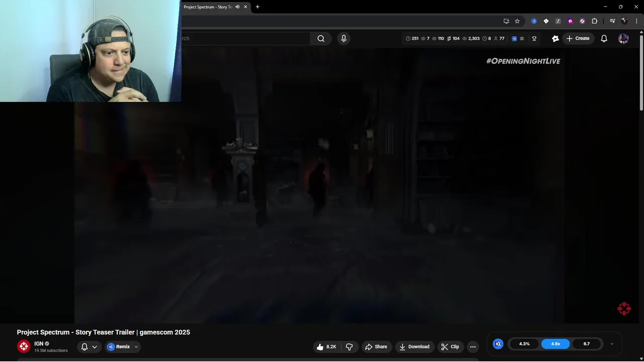Open the vidIQ hamburger list menu
Screen dimensions: 644x362
(522, 39)
